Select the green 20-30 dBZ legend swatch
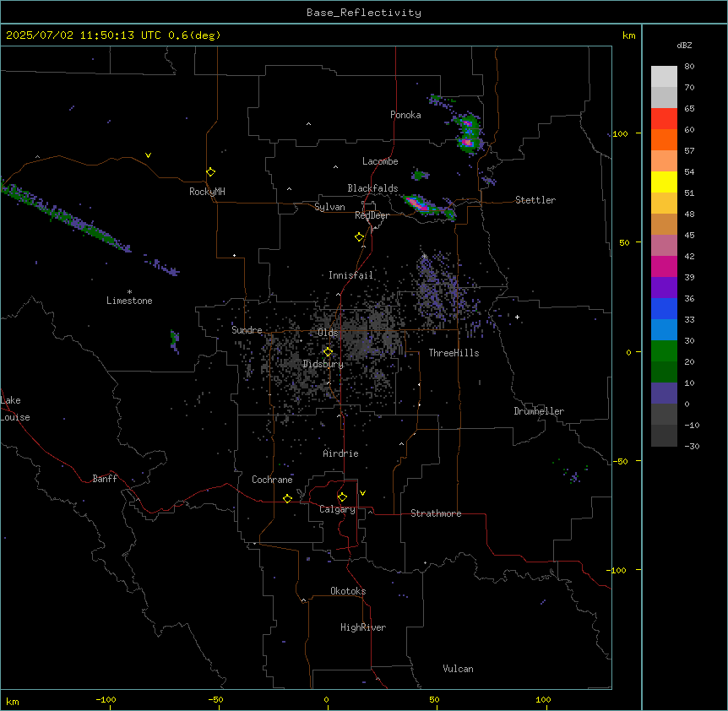 [664, 351]
